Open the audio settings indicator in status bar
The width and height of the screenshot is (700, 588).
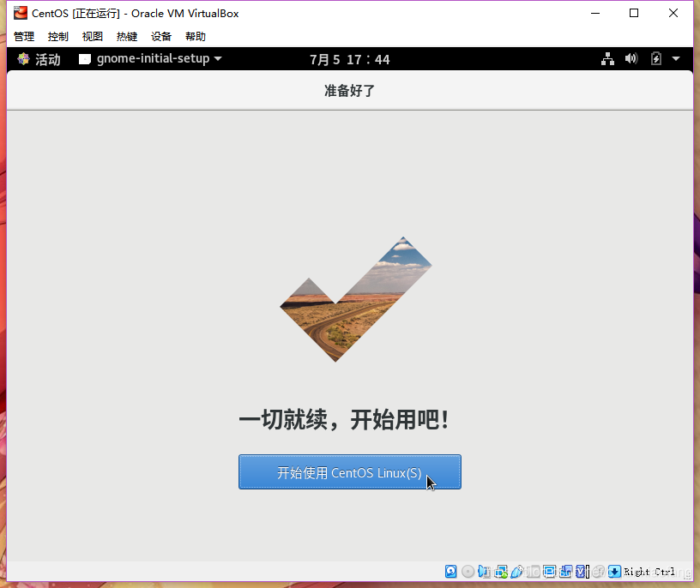pyautogui.click(x=484, y=572)
